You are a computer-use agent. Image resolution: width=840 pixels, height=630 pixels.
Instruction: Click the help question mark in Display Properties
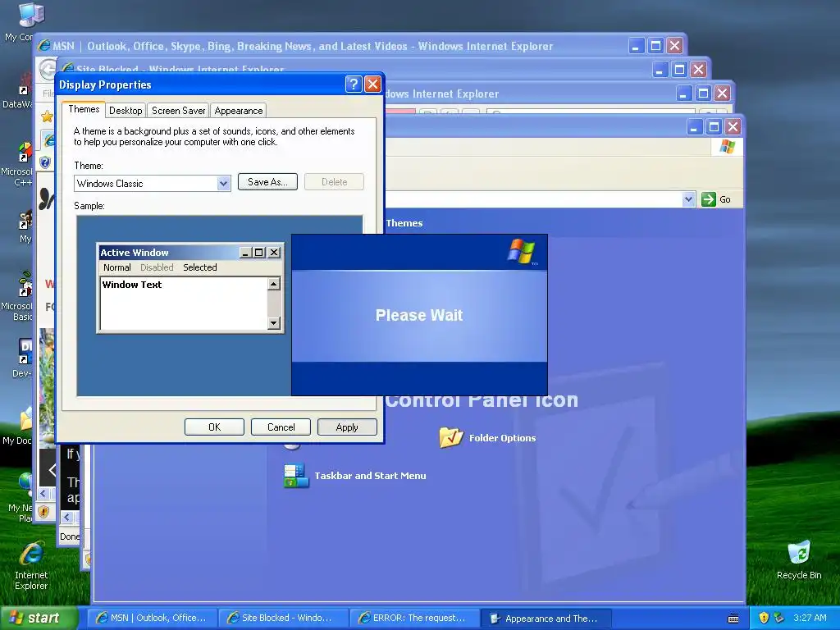point(353,84)
